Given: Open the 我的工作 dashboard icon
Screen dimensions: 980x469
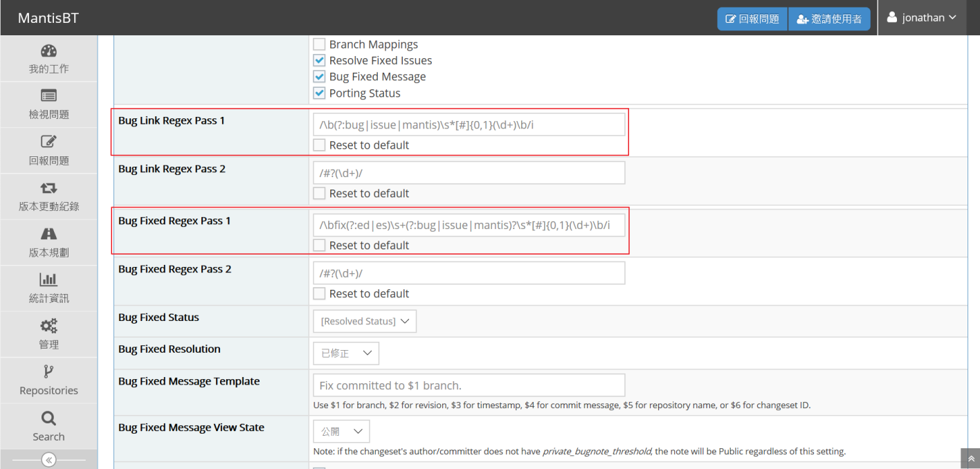Looking at the screenshot, I should point(48,51).
